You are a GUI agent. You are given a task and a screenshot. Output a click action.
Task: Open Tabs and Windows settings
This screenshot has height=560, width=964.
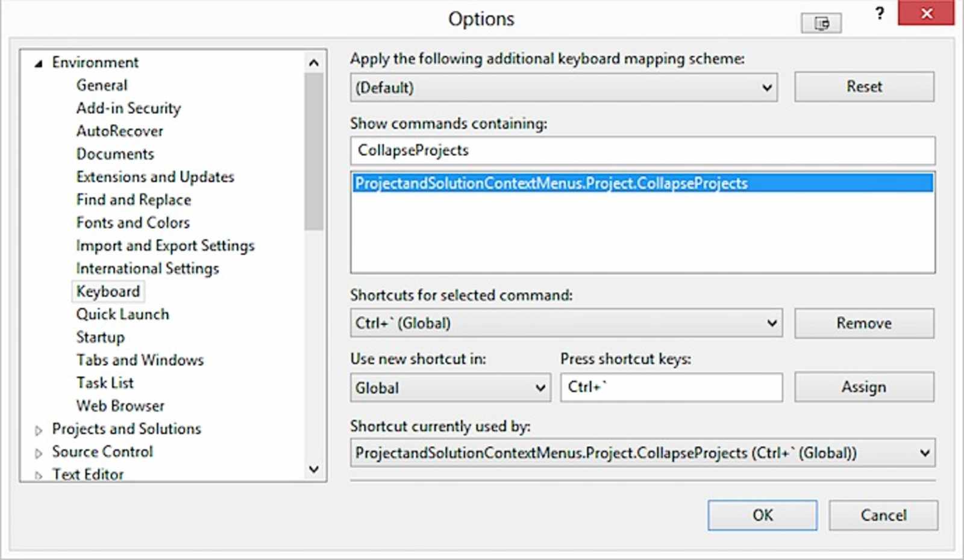click(140, 360)
